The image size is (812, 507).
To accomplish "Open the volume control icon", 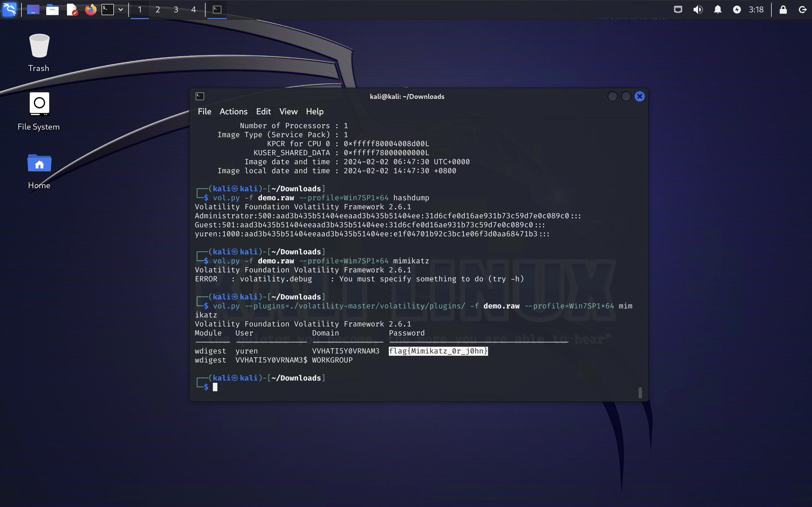I will coord(698,9).
